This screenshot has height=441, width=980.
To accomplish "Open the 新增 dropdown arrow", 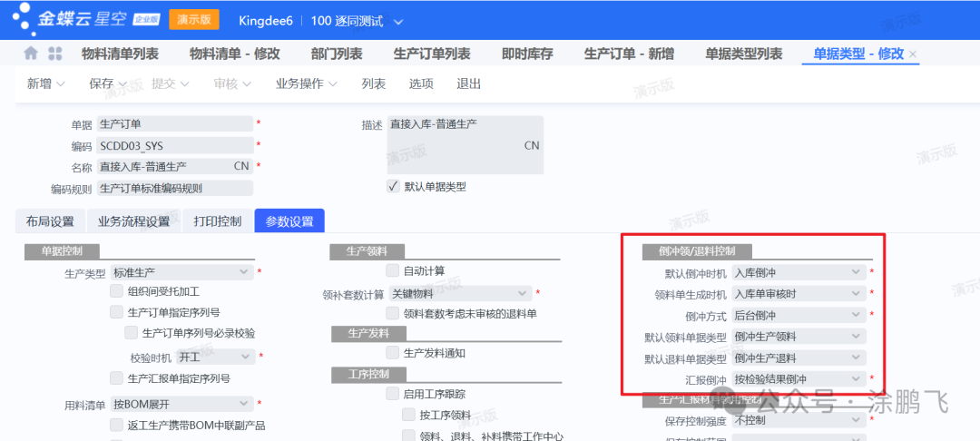I will [61, 84].
